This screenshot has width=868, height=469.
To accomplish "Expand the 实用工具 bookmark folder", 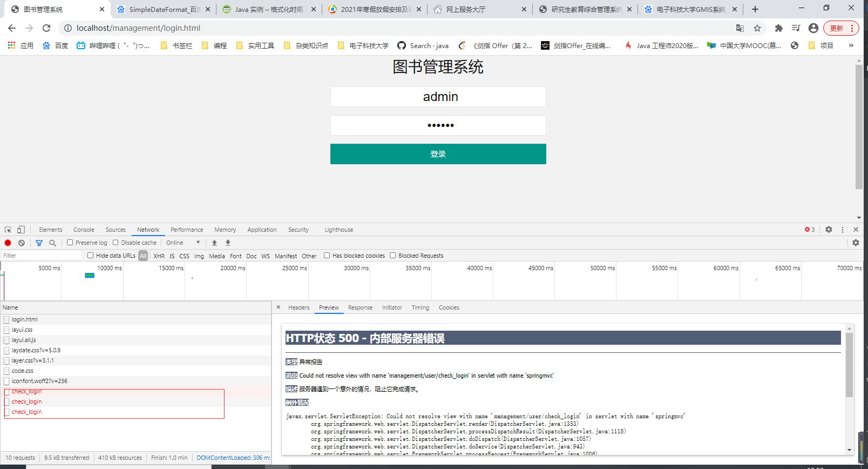I will [255, 45].
